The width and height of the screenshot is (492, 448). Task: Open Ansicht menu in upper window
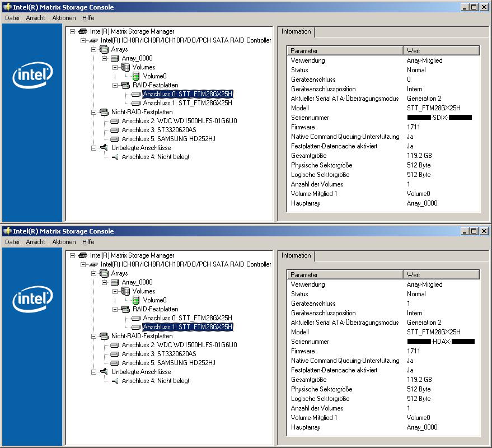coord(35,18)
